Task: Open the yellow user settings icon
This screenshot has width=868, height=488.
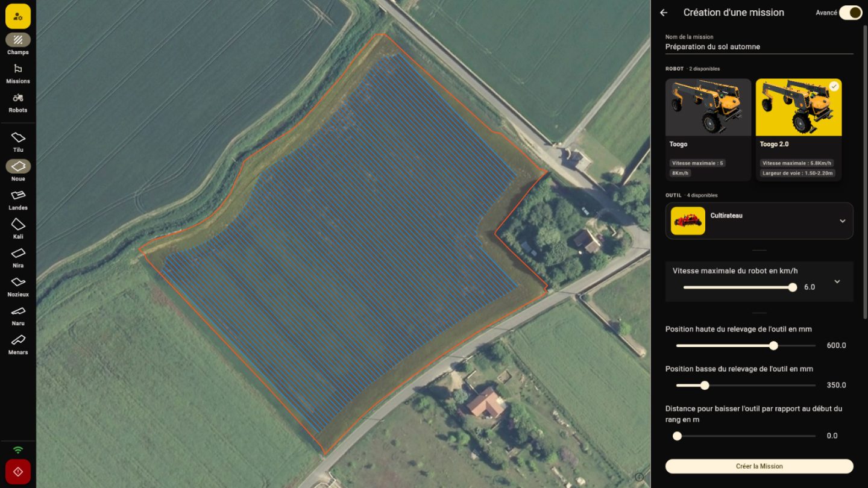Action: pyautogui.click(x=18, y=16)
